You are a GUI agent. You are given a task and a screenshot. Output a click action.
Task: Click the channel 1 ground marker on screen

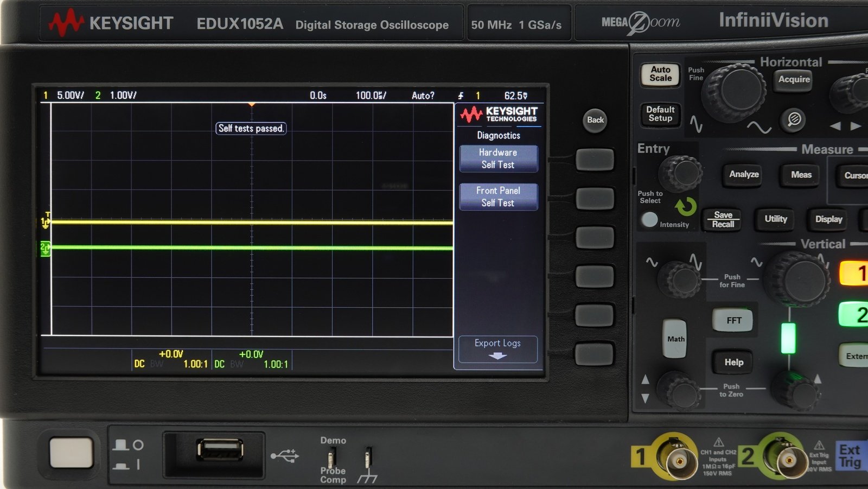pyautogui.click(x=46, y=222)
